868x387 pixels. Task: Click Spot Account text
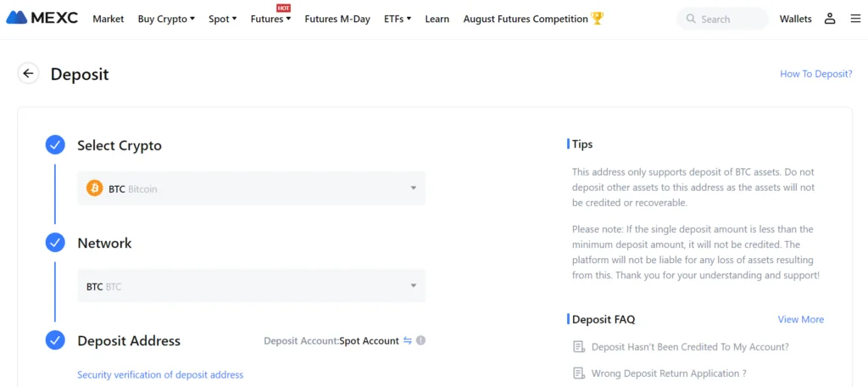point(370,341)
